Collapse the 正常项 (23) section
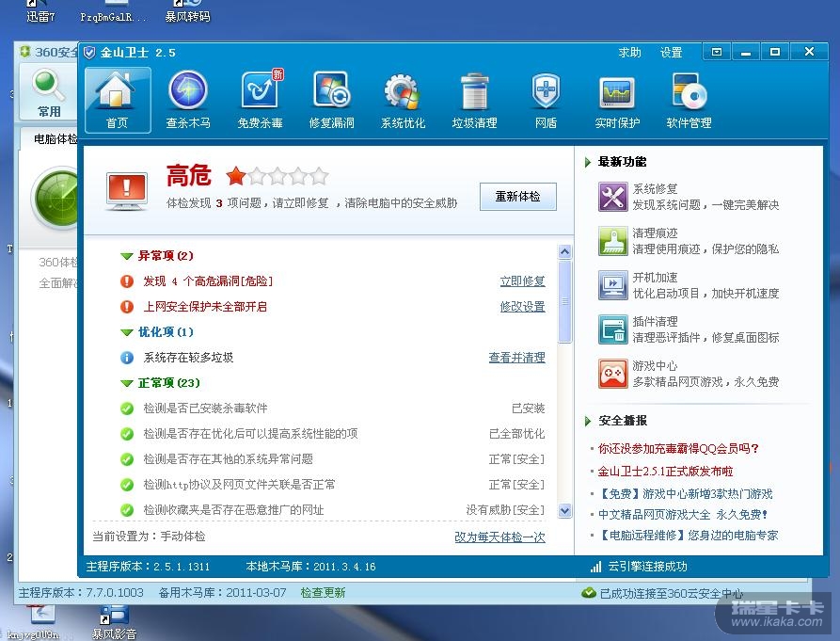840x641 pixels. pyautogui.click(x=126, y=383)
